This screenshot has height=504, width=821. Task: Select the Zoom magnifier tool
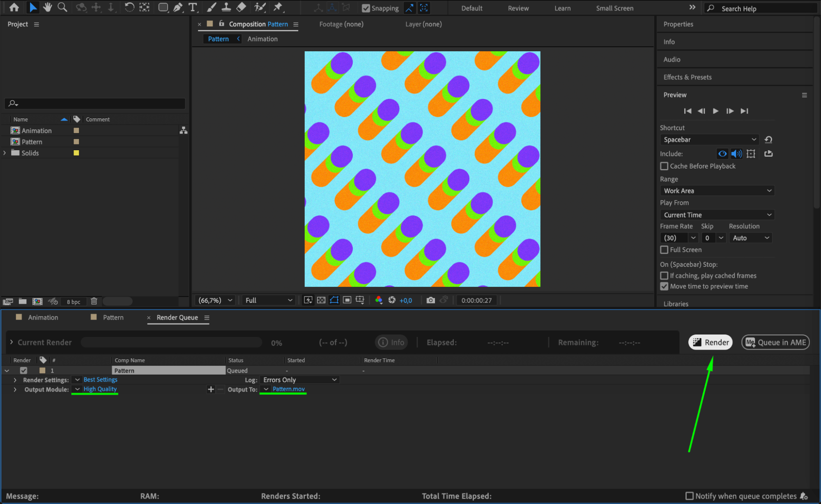tap(62, 7)
